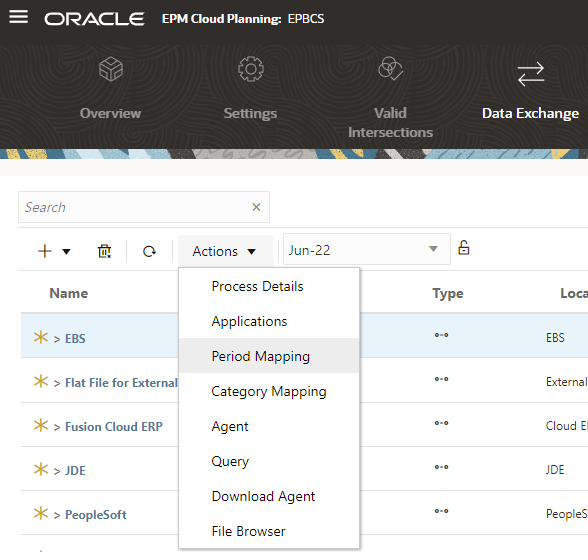
Task: Expand the EBS row chevron
Action: coord(57,339)
